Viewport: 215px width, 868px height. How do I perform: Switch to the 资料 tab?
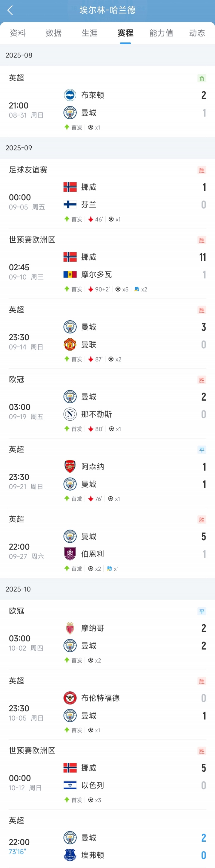(18, 33)
